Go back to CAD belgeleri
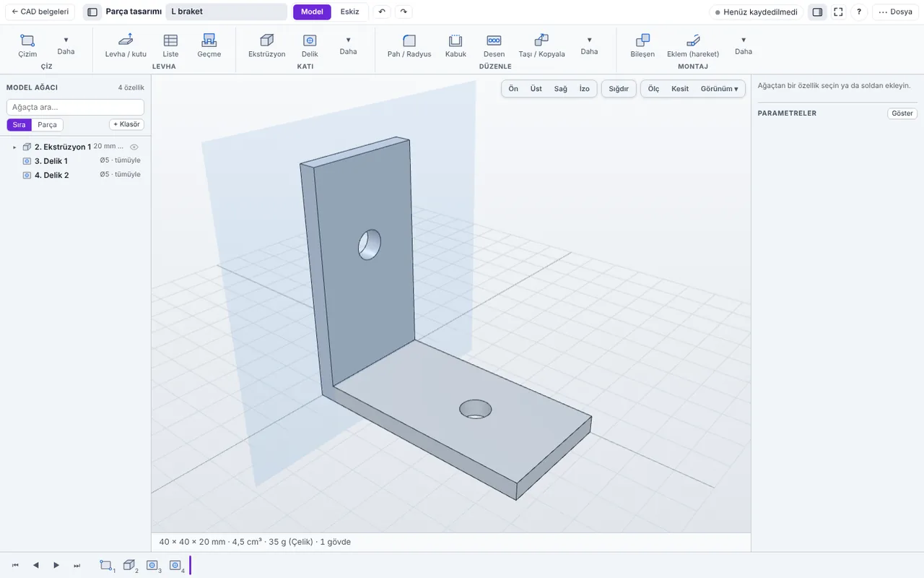Screen dimensions: 924x578 pyautogui.click(x=40, y=12)
